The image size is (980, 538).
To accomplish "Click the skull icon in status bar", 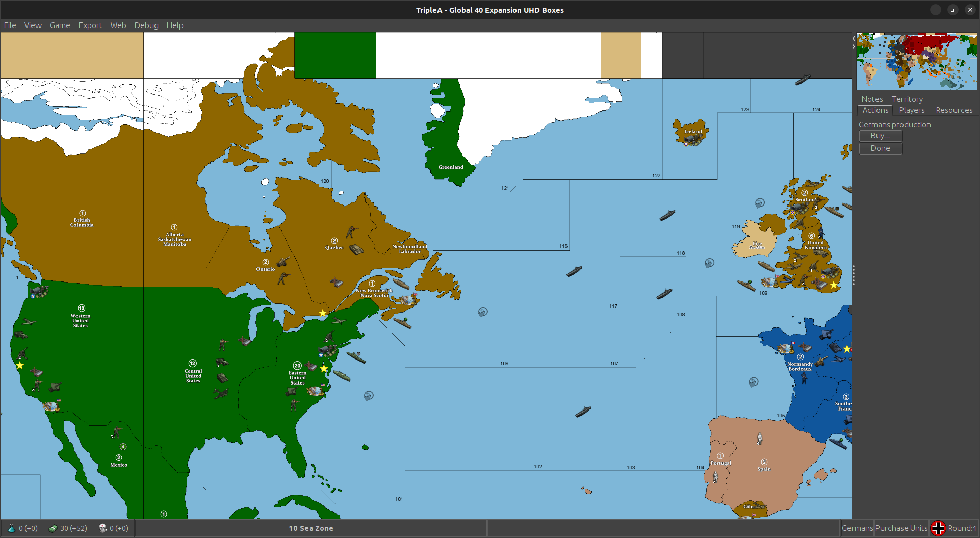I will (x=102, y=528).
